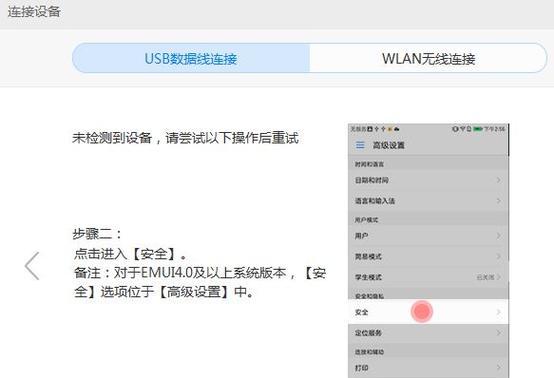The height and width of the screenshot is (378, 554).
Task: Switch to the USB数据线连接 tab
Action: pos(191,58)
